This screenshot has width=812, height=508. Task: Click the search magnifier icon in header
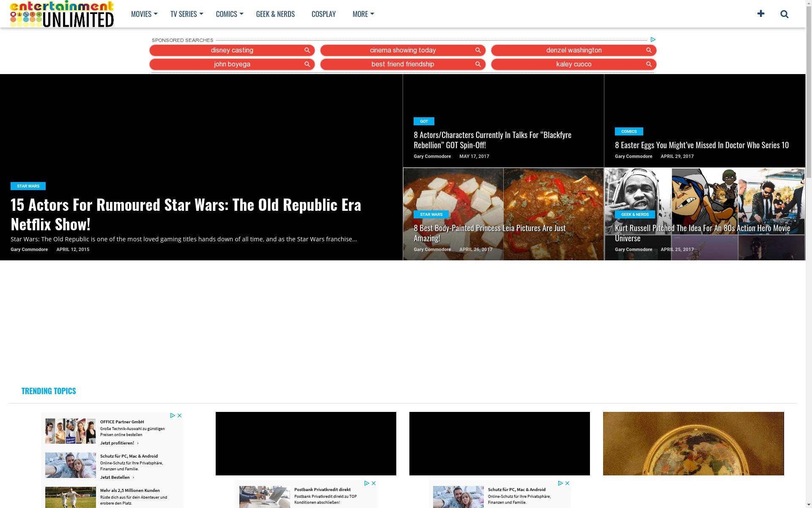point(784,14)
